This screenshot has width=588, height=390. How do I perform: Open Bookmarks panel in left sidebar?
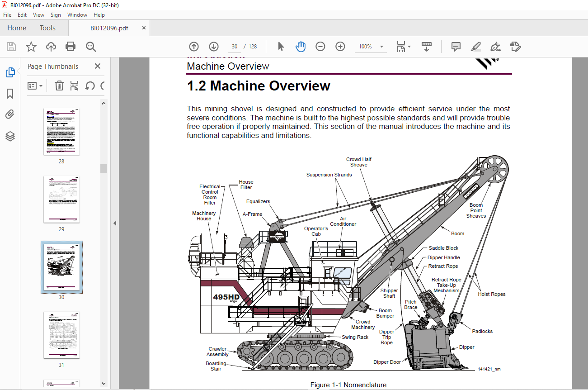click(10, 94)
